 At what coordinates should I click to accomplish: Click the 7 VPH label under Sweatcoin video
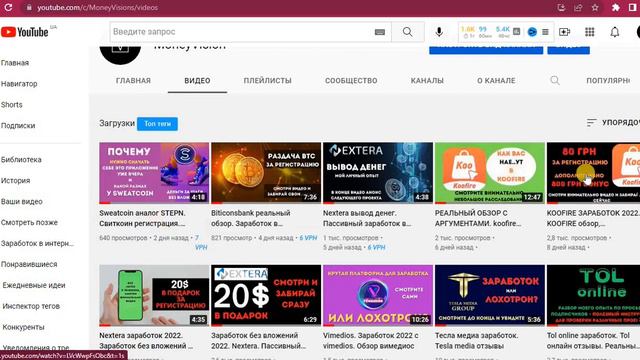click(201, 242)
